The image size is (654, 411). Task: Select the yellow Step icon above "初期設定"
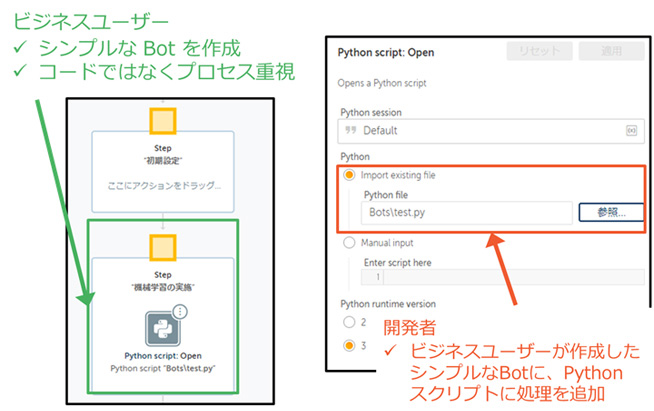(162, 121)
